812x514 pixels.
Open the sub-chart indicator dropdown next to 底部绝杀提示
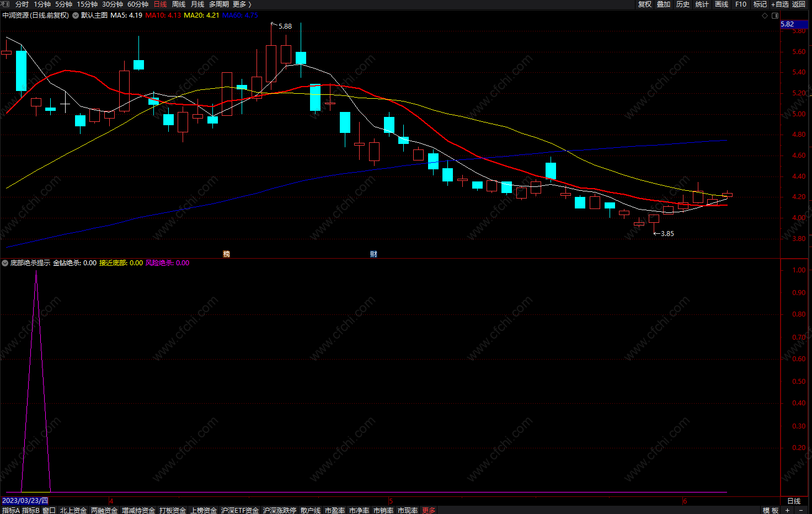coord(5,263)
